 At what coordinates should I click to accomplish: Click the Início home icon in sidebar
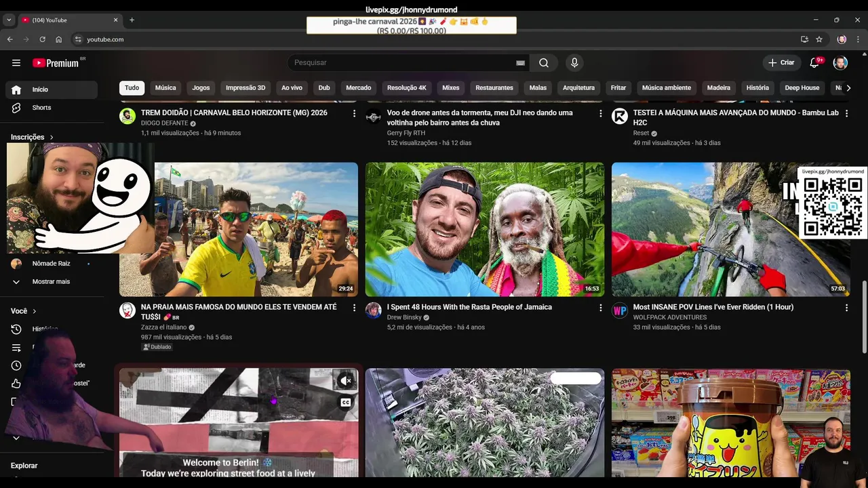16,89
